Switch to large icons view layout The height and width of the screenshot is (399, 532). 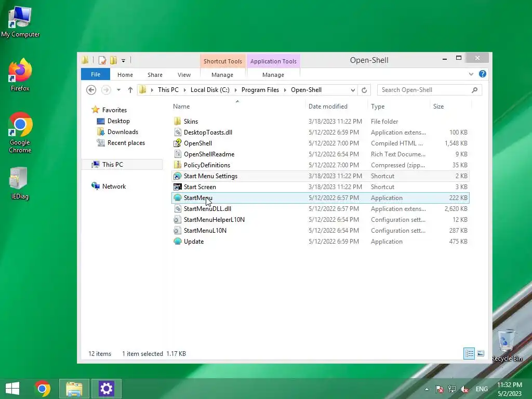481,353
